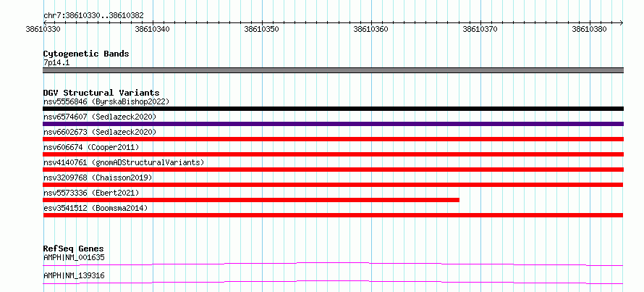Click the 38610350 ruler coordinate
The image size is (644, 292).
pos(262,29)
